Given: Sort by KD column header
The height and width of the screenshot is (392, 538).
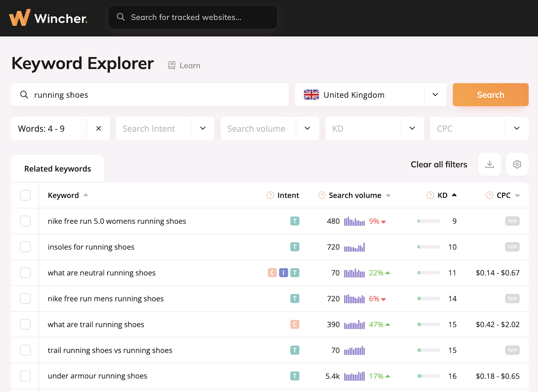Looking at the screenshot, I should point(447,195).
